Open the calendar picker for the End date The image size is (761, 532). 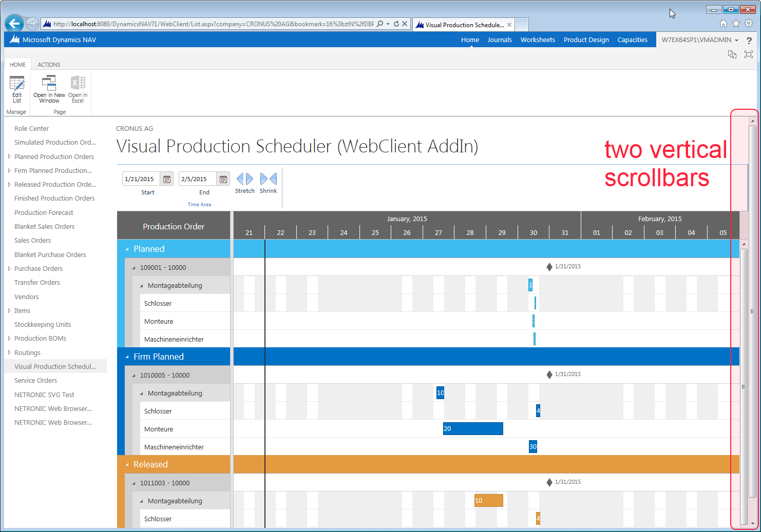(x=223, y=179)
